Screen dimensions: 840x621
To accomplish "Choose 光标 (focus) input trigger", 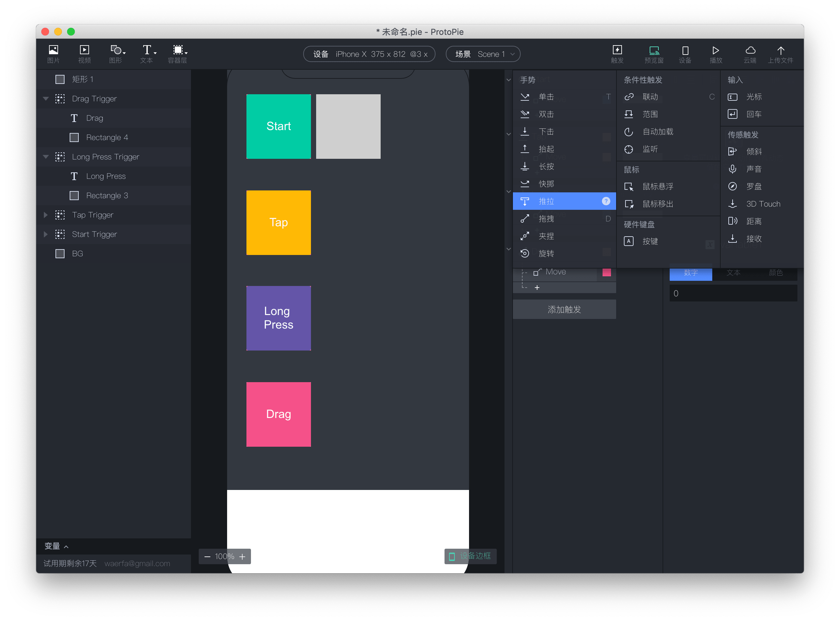I will (x=762, y=97).
